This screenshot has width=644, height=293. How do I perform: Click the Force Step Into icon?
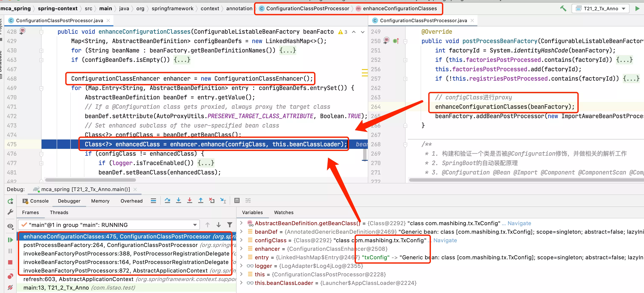click(x=189, y=201)
